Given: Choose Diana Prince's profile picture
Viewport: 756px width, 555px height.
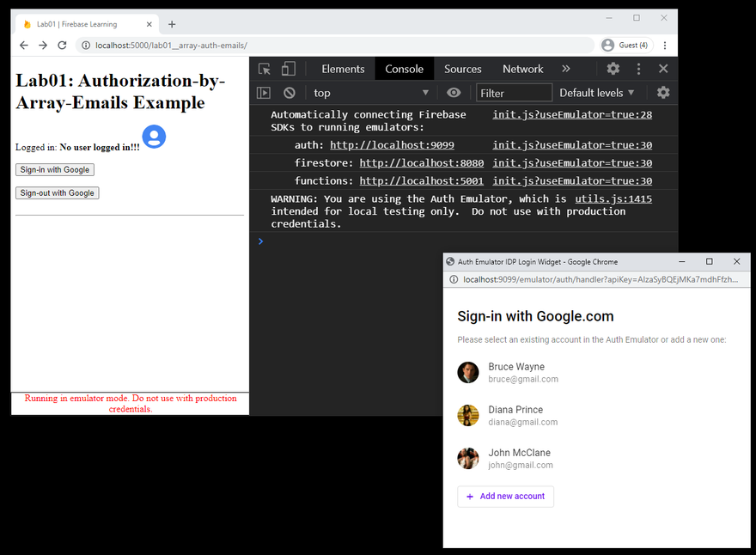Looking at the screenshot, I should point(467,415).
